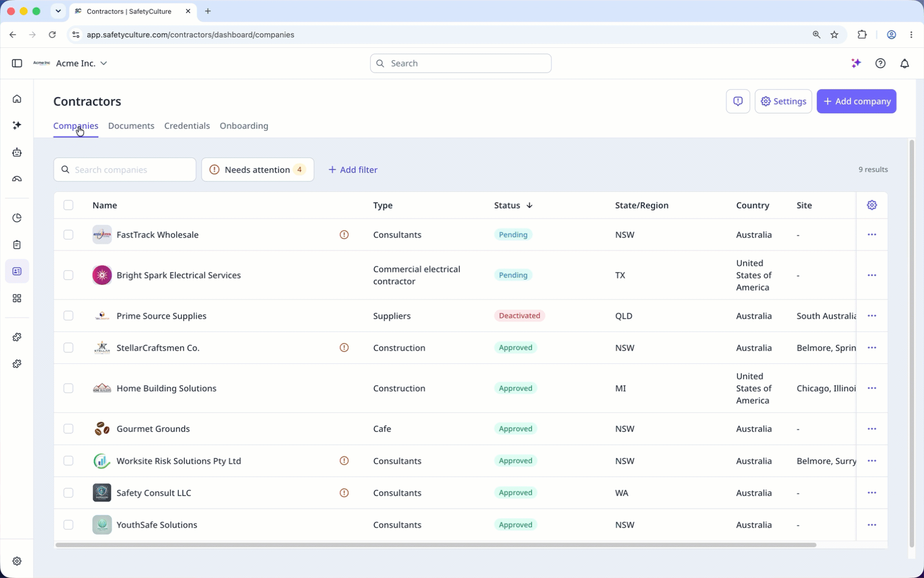
Task: Check the Prime Source Supplies checkbox
Action: click(68, 316)
